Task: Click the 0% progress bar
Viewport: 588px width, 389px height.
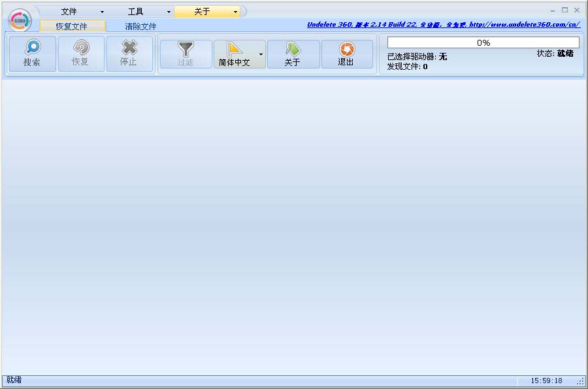Action: click(483, 42)
